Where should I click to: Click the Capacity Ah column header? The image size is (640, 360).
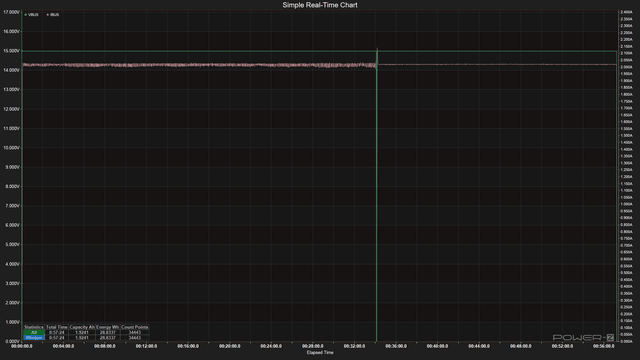pos(82,327)
